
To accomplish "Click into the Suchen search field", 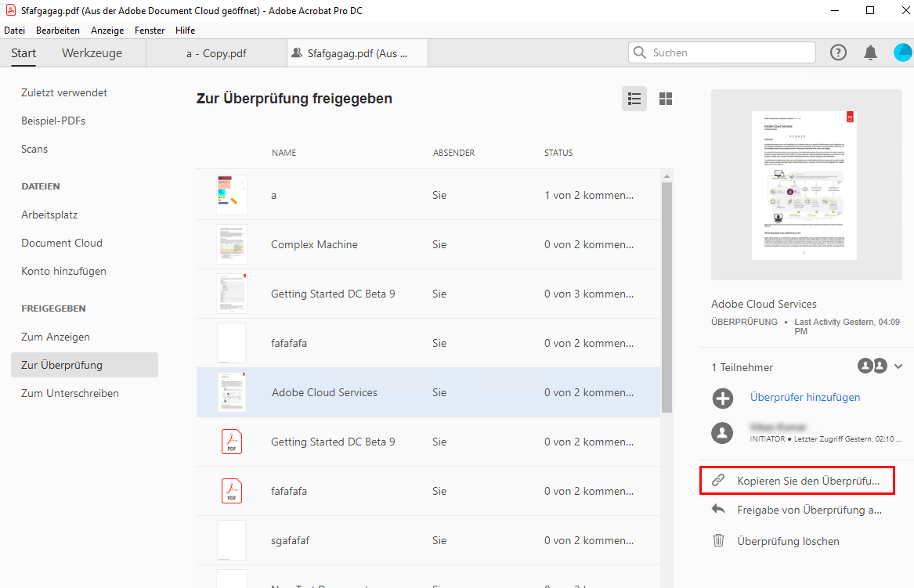I will tap(721, 52).
